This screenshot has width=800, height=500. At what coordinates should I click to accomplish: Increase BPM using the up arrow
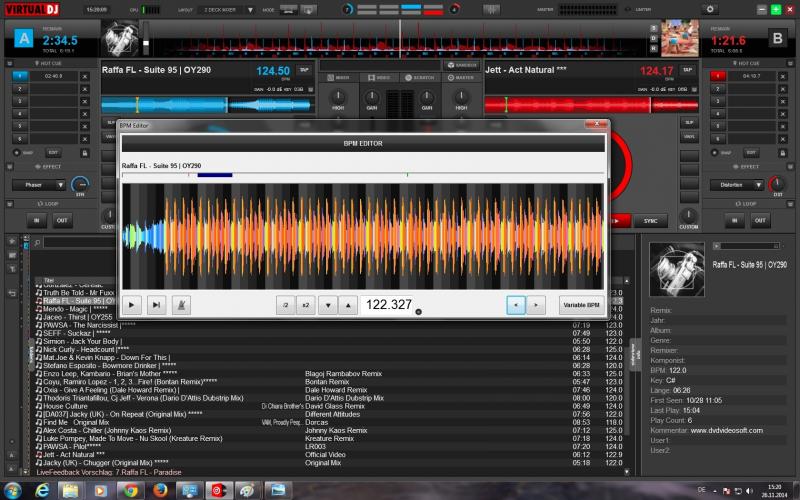(347, 305)
